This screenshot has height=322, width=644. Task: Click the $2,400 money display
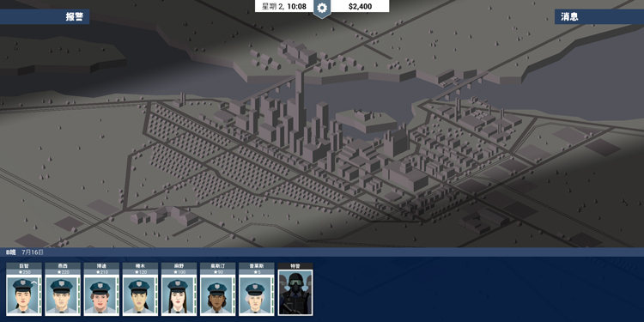[x=360, y=6]
